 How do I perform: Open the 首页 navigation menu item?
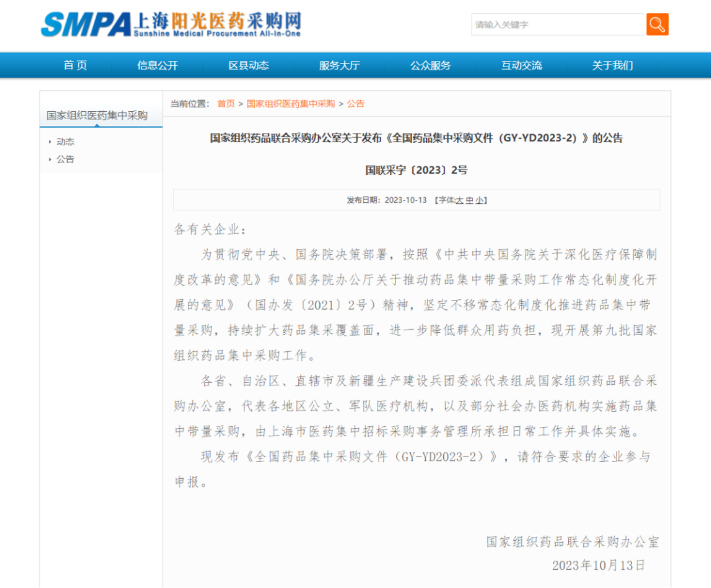[x=75, y=65]
